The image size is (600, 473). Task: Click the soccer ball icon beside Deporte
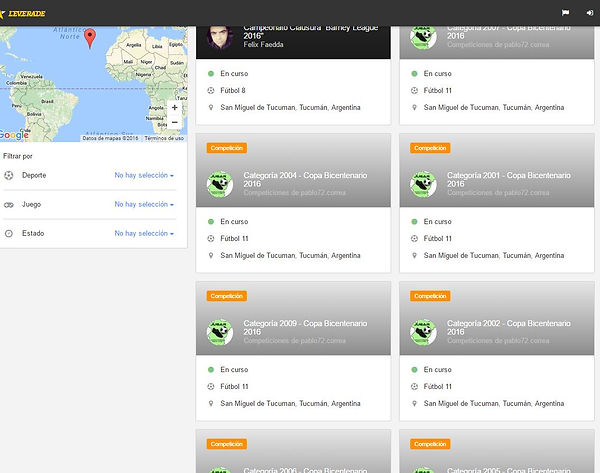click(x=8, y=175)
